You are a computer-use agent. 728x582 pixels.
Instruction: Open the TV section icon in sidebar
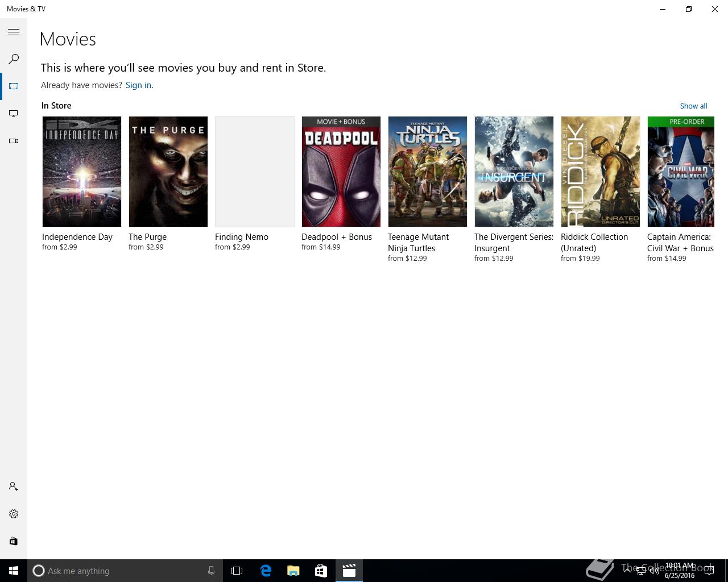[x=14, y=114]
